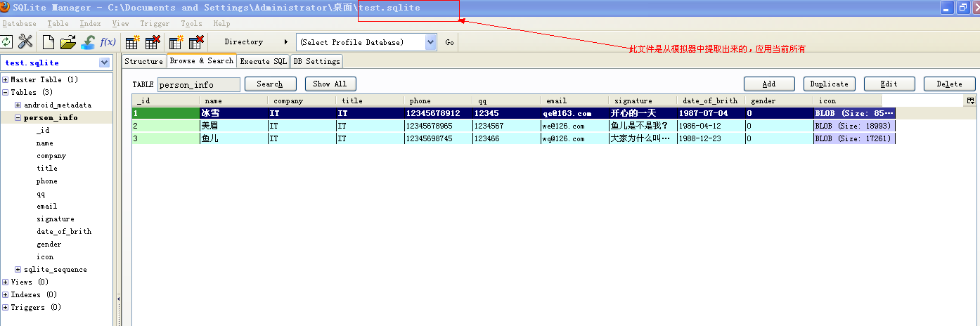Click the Show All button

click(330, 84)
